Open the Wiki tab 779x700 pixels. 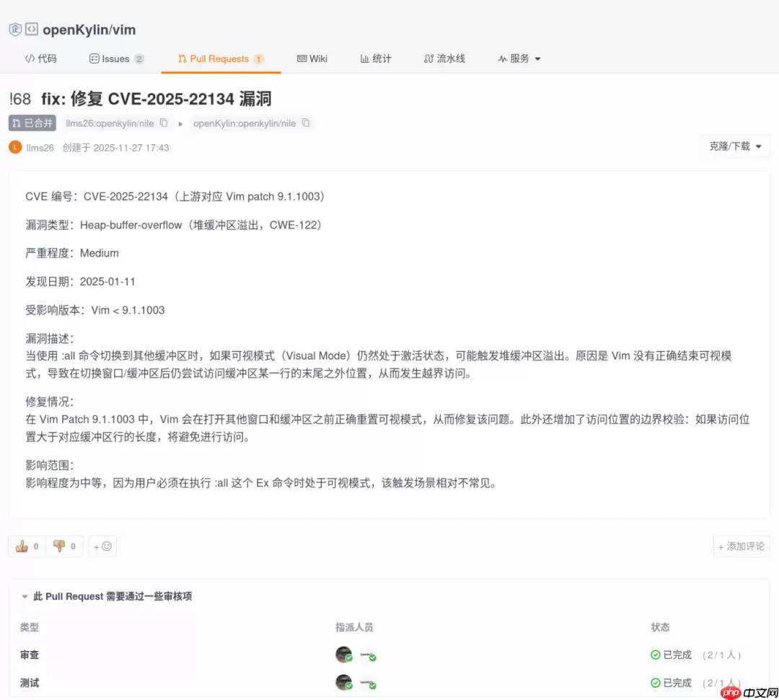(x=312, y=58)
